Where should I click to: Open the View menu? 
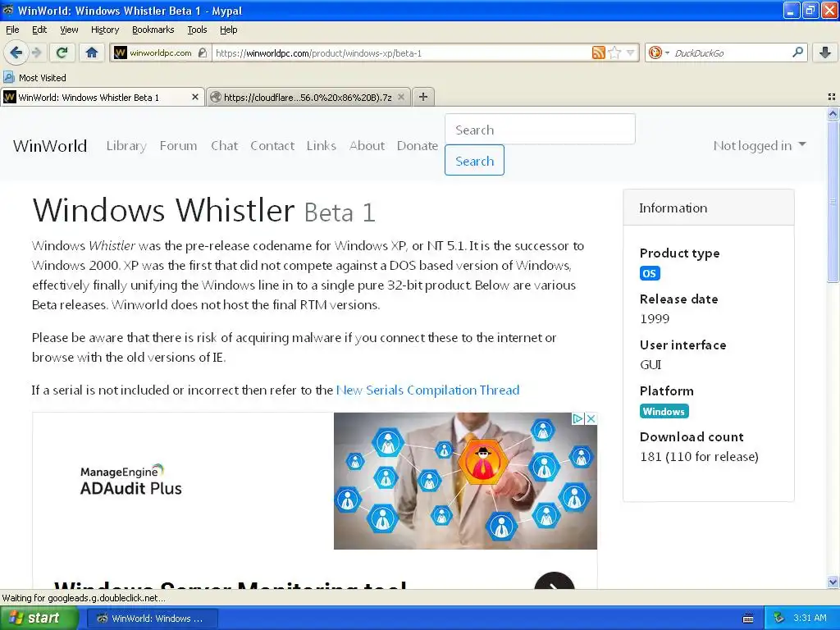[69, 30]
